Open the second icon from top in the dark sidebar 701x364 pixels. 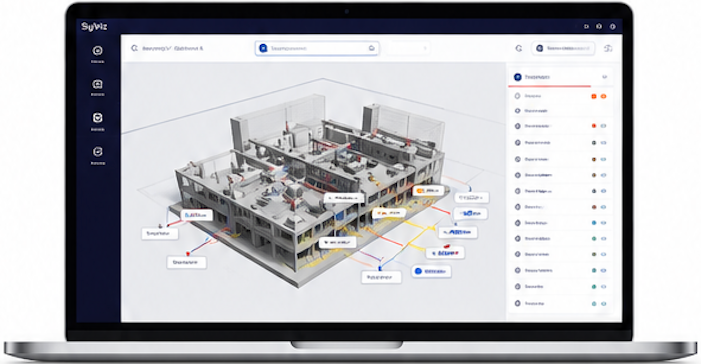[97, 84]
